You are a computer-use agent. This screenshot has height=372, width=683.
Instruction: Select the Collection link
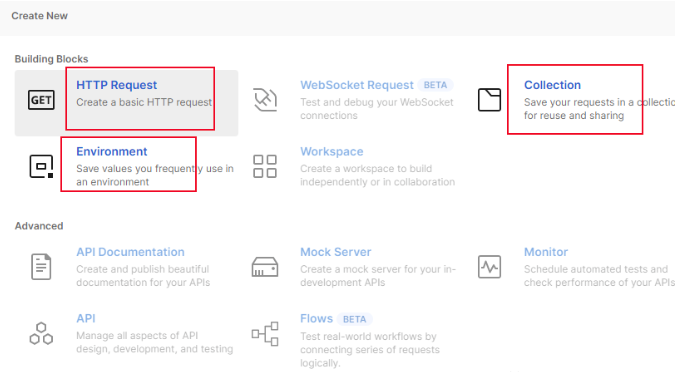(x=552, y=85)
